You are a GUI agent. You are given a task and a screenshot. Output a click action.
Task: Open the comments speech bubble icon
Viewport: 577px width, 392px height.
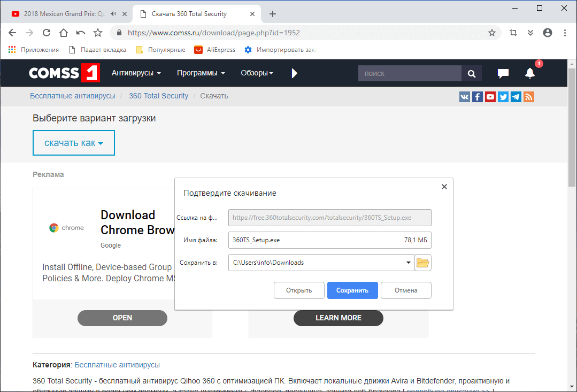(503, 73)
